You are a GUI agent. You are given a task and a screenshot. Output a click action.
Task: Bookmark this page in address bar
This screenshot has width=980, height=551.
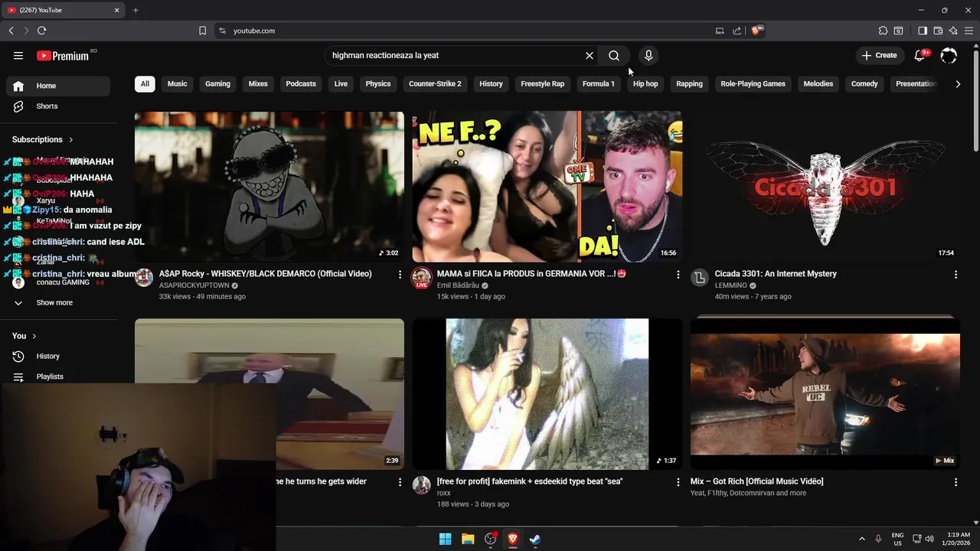tap(202, 31)
